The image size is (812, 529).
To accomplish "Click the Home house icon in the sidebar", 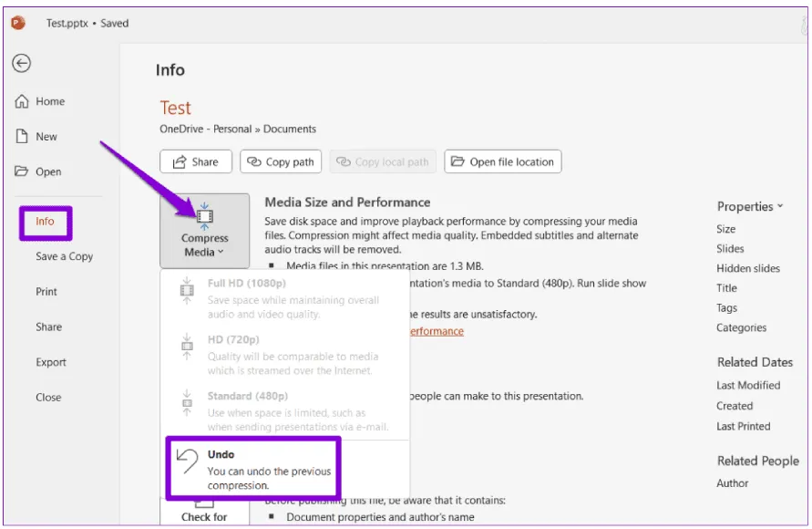I will pyautogui.click(x=23, y=102).
